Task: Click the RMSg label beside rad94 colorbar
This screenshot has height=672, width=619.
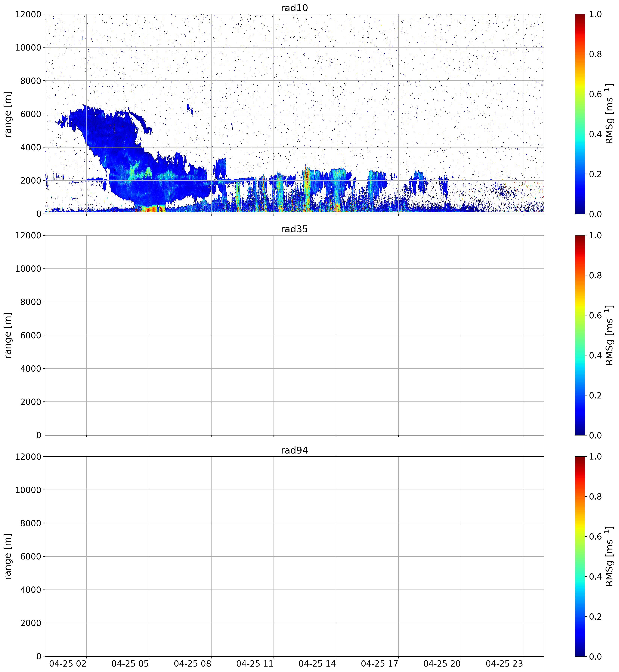Action: [610, 556]
